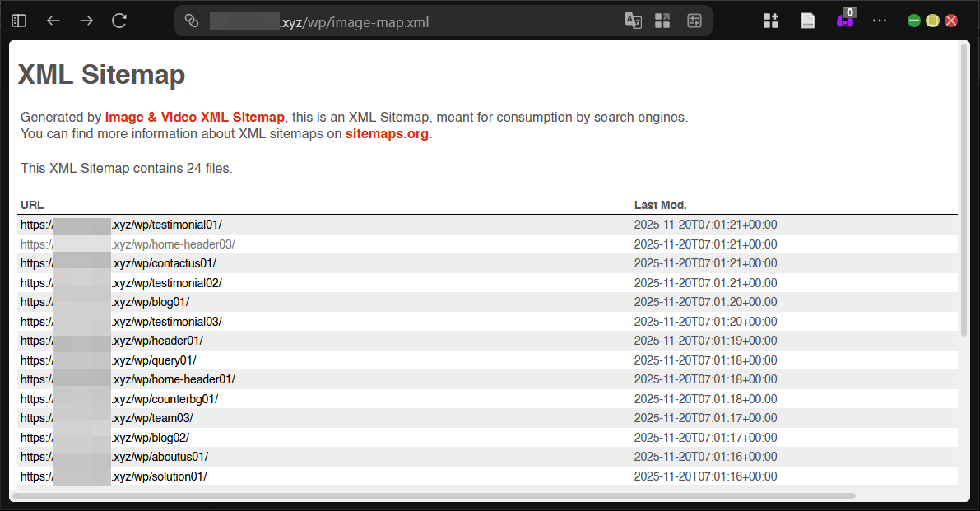Open the sitemaps.org link
The image size is (980, 511).
coord(387,133)
